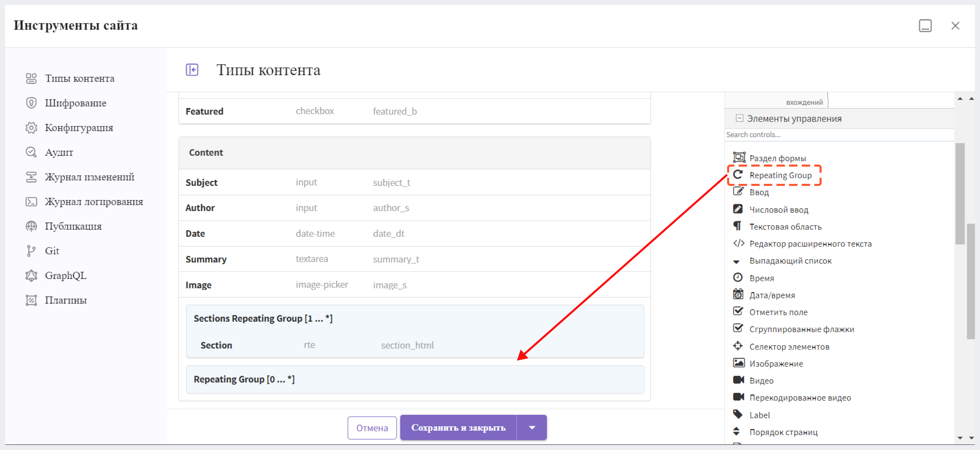Viewport: 980px width, 450px height.
Task: Click the Аудит magnifier icon
Action: pyautogui.click(x=31, y=152)
